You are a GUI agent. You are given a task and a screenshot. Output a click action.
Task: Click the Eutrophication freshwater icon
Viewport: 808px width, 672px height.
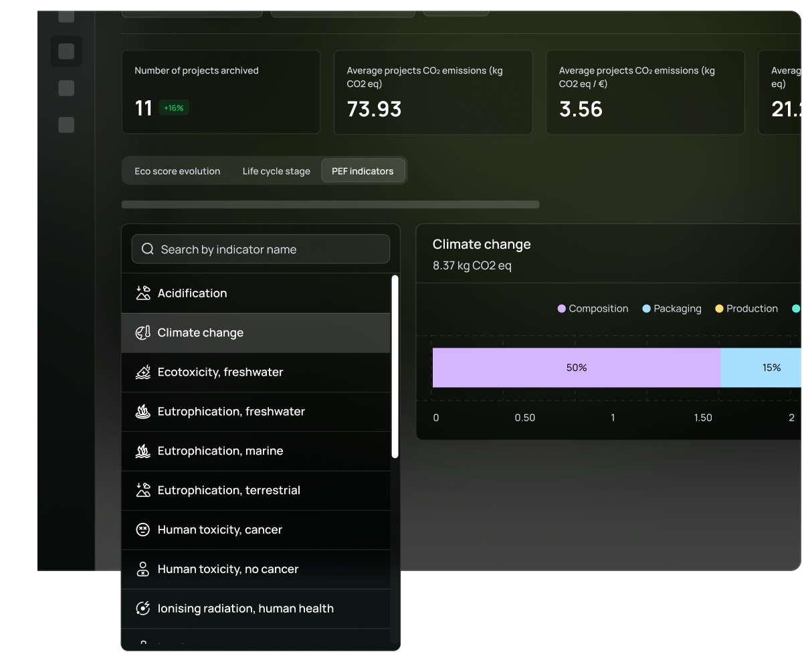tap(142, 411)
